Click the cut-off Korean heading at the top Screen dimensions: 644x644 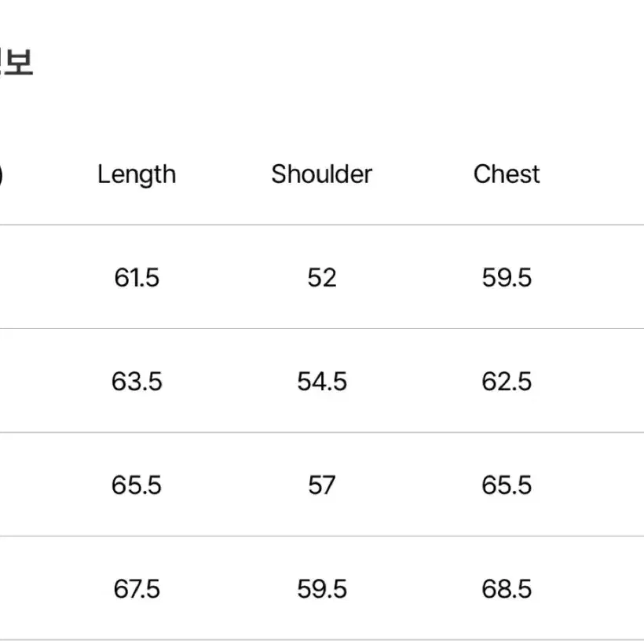click(x=16, y=63)
